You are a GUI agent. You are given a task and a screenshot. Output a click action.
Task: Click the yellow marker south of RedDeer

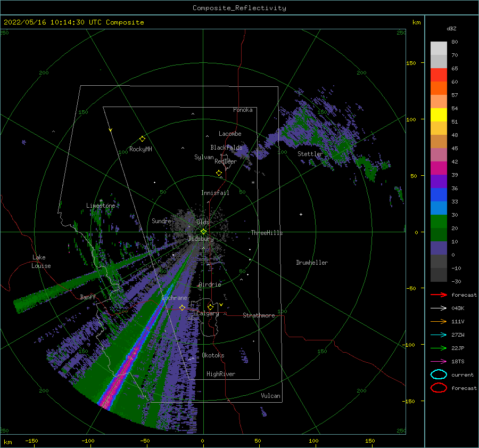pyautogui.click(x=219, y=173)
